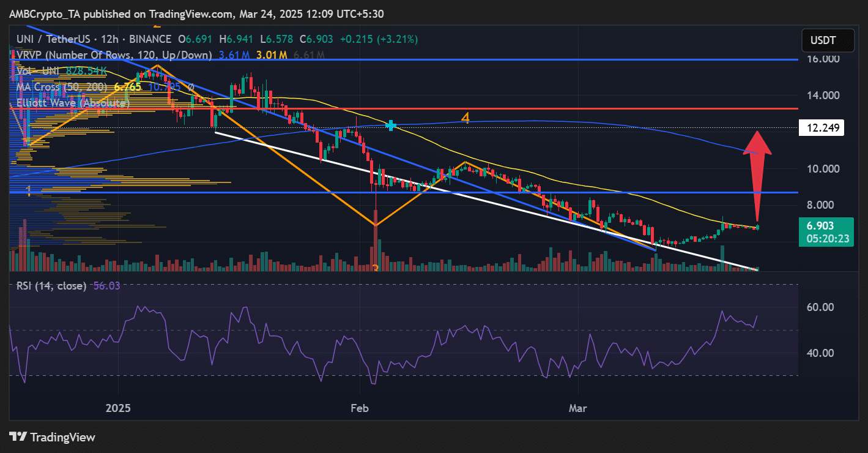Image resolution: width=868 pixels, height=453 pixels.
Task: Select the red horizontal resistance line
Action: (x=489, y=108)
